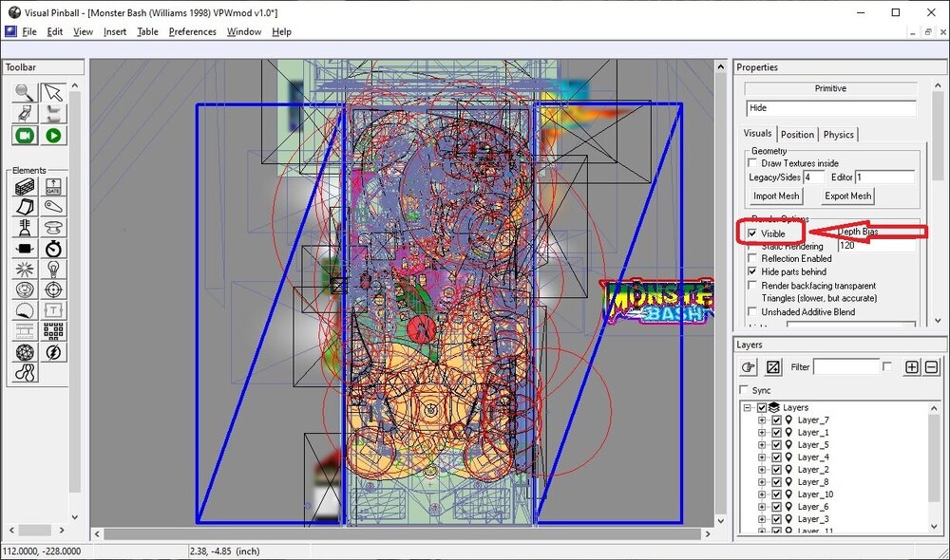Select the Rubber element tool
The width and height of the screenshot is (950, 560).
pos(25,372)
